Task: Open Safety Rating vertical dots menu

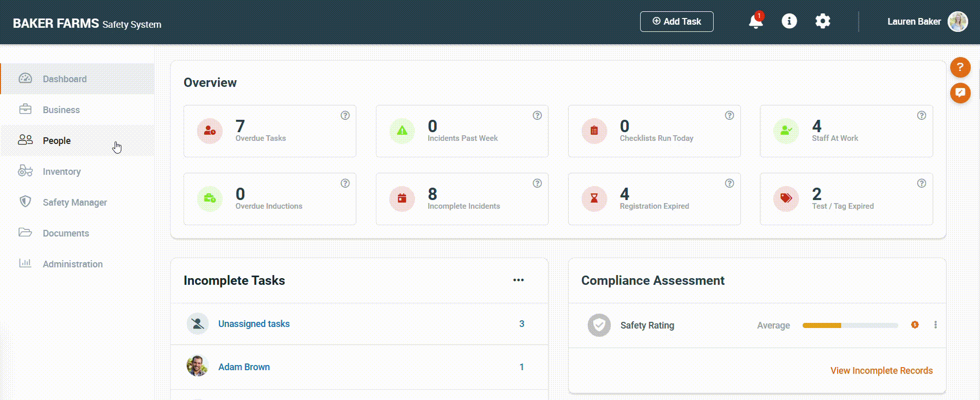Action: tap(935, 325)
